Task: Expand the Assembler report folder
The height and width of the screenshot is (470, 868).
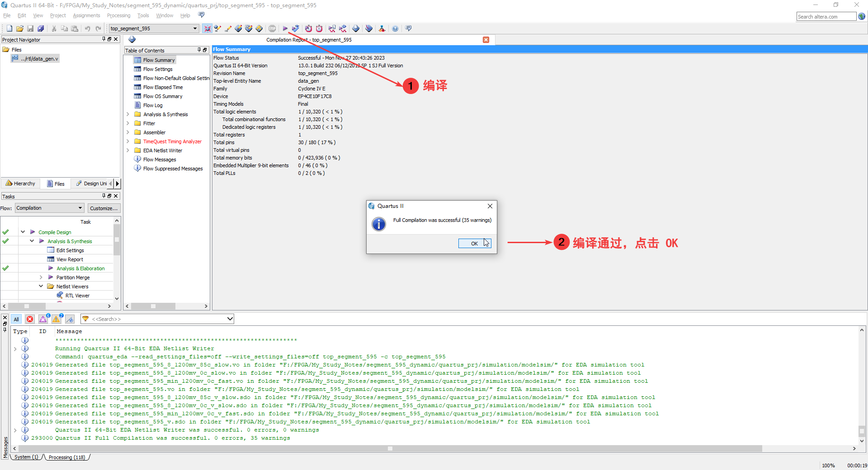Action: pyautogui.click(x=128, y=132)
